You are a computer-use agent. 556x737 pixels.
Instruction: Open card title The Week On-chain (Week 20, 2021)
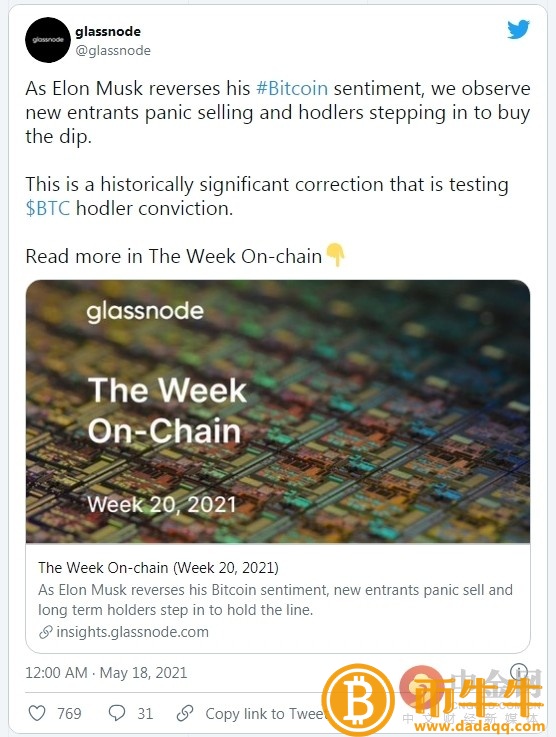point(158,567)
